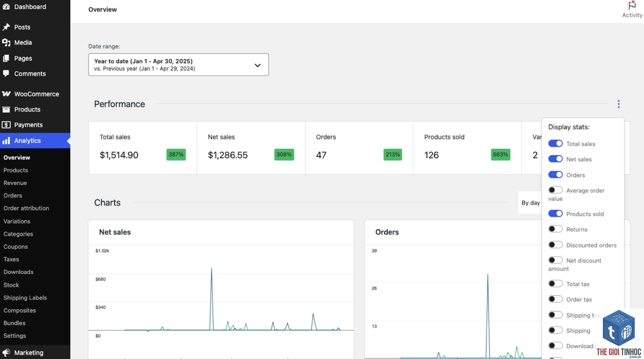Viewport: 644px width, 359px height.
Task: Click the Posts pushpin icon
Action: tap(6, 27)
